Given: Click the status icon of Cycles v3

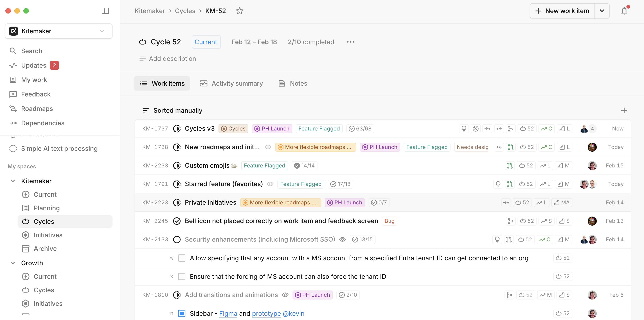Looking at the screenshot, I should [177, 128].
